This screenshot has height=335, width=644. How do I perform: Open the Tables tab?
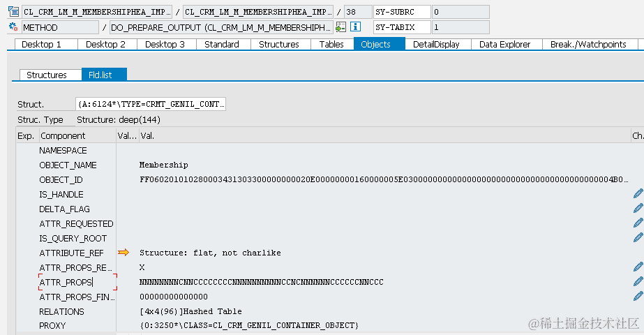coord(332,45)
